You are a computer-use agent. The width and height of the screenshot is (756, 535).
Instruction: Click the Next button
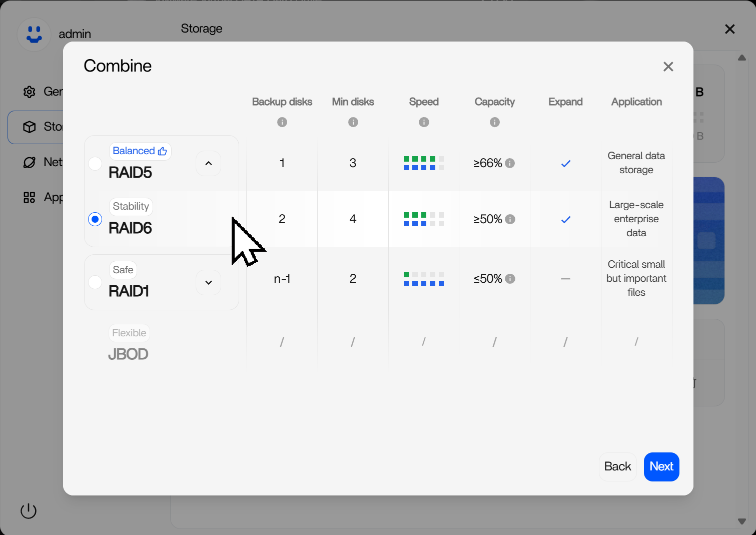click(x=661, y=466)
